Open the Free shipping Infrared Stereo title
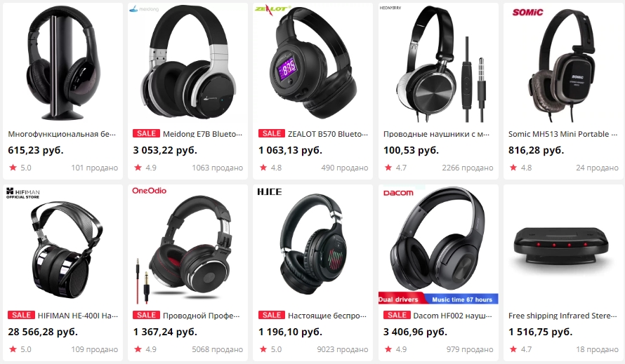Viewport: 625px width, 364px height. pos(562,316)
